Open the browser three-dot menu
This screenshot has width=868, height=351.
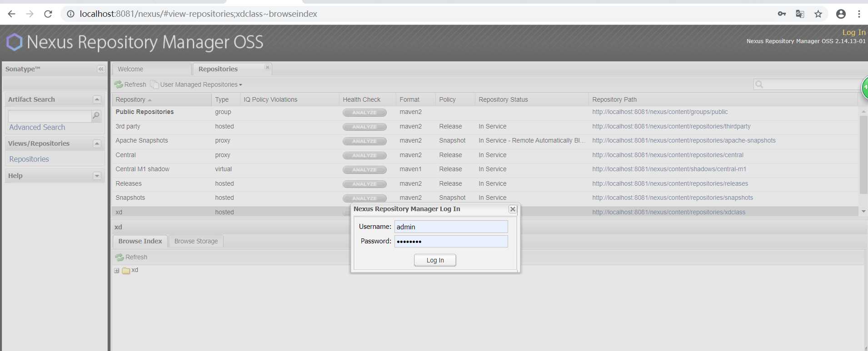pos(859,14)
